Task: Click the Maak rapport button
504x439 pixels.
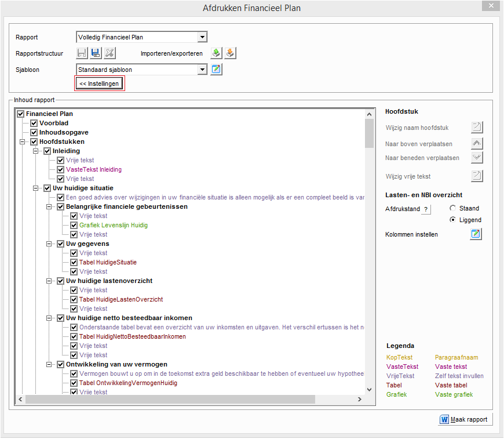Action: [465, 419]
